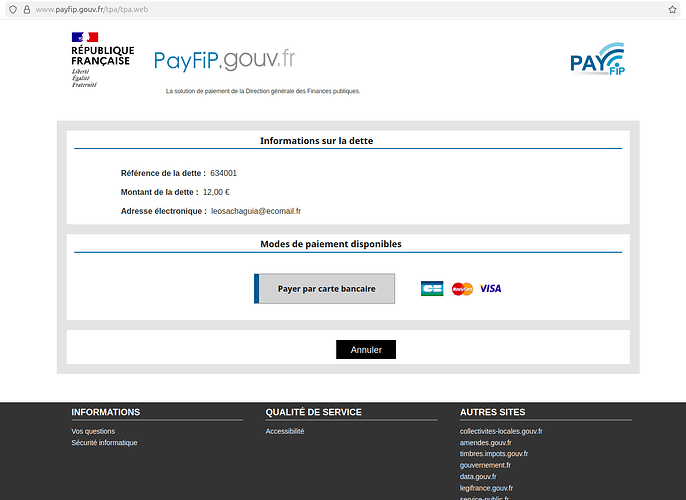Open the Sécurité informatique link
This screenshot has height=500, width=686.
(x=104, y=442)
